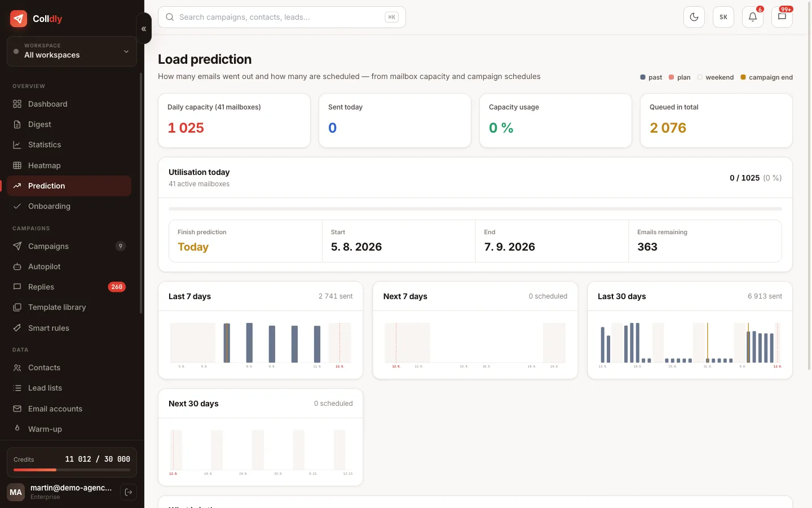Click the log out icon beside the account
This screenshot has width=812, height=508.
[129, 492]
